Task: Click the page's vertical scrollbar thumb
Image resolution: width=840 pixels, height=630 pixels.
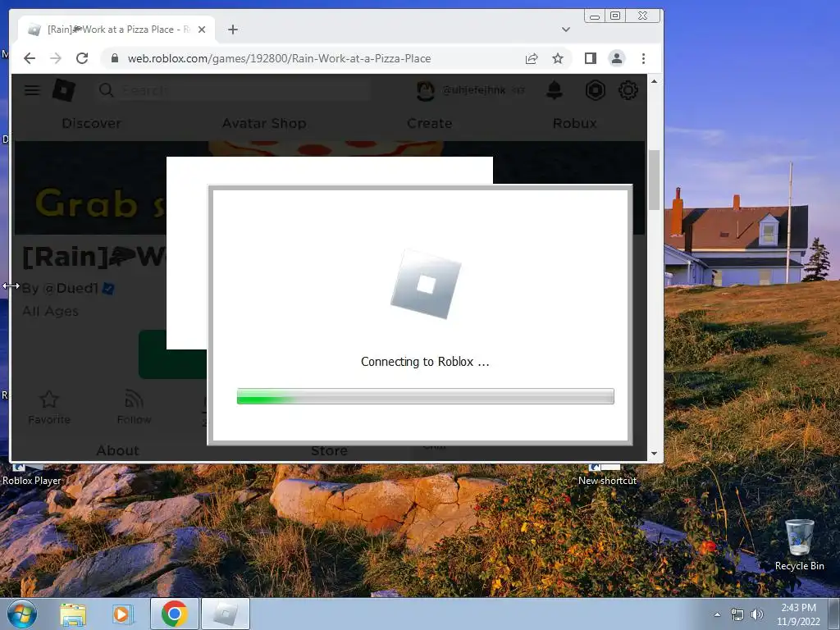Action: point(654,180)
